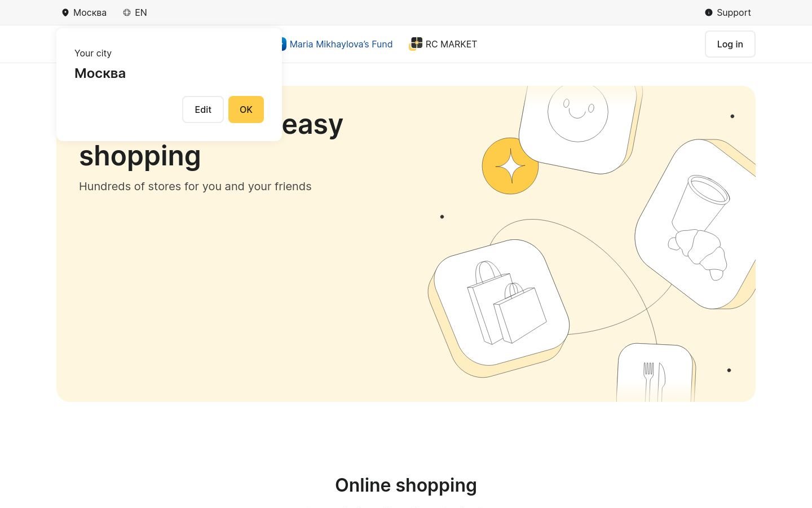The image size is (812, 508).
Task: Open the Support link
Action: click(728, 12)
